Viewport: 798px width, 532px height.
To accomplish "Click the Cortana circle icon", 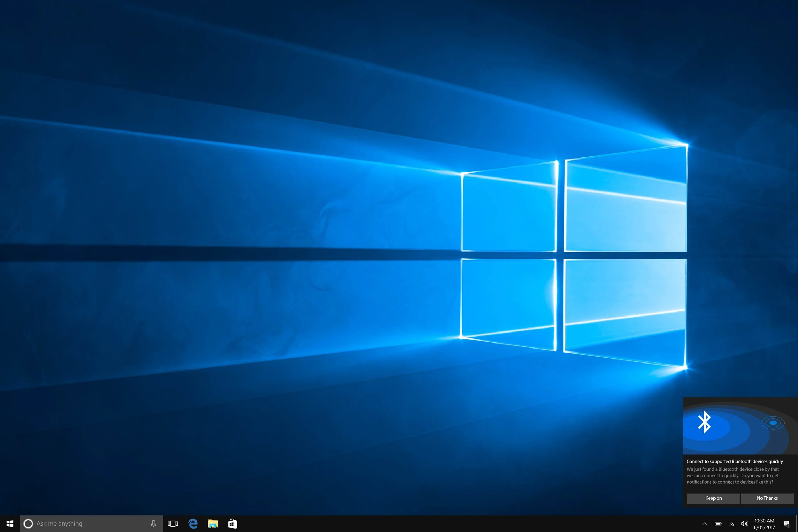I will pyautogui.click(x=28, y=523).
